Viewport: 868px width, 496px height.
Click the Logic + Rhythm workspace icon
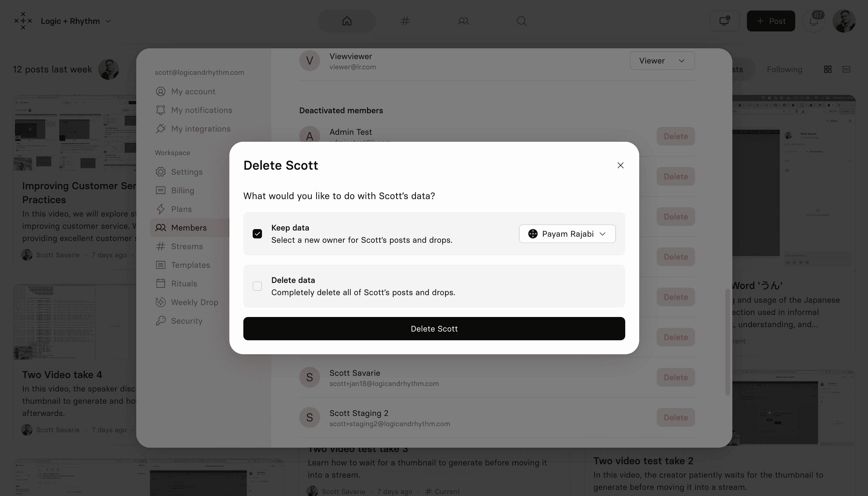(23, 21)
